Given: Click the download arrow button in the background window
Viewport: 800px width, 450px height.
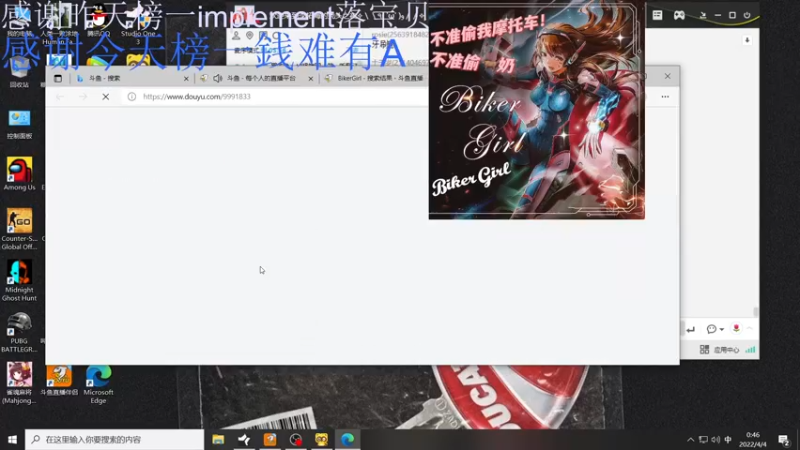Looking at the screenshot, I should point(747,40).
